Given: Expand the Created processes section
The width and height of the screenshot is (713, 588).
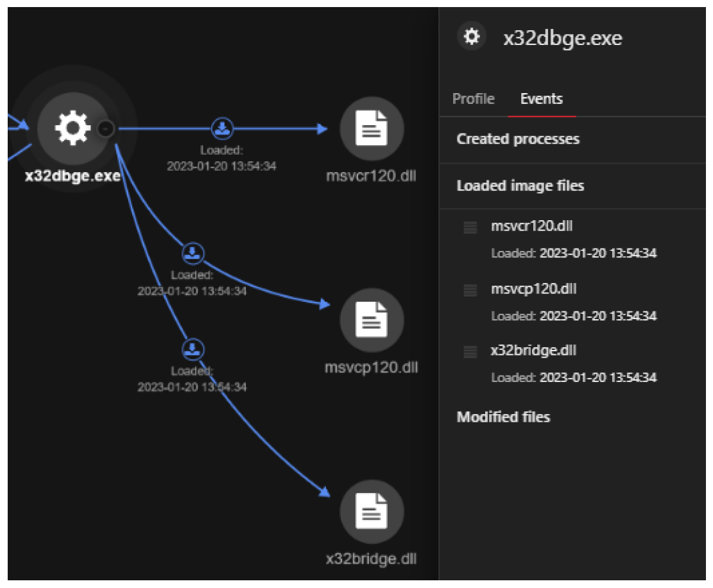Looking at the screenshot, I should pyautogui.click(x=517, y=139).
